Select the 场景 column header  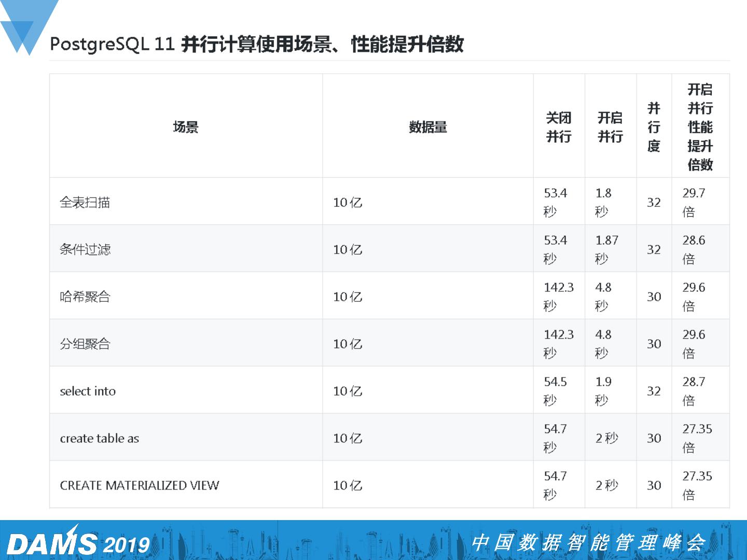(x=186, y=127)
